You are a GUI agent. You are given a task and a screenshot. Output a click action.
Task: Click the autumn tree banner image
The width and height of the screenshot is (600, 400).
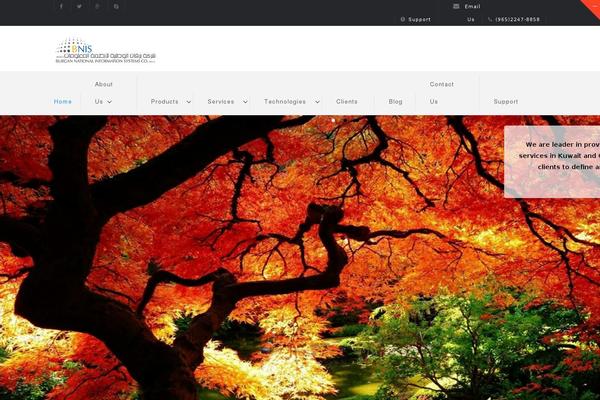click(x=300, y=257)
